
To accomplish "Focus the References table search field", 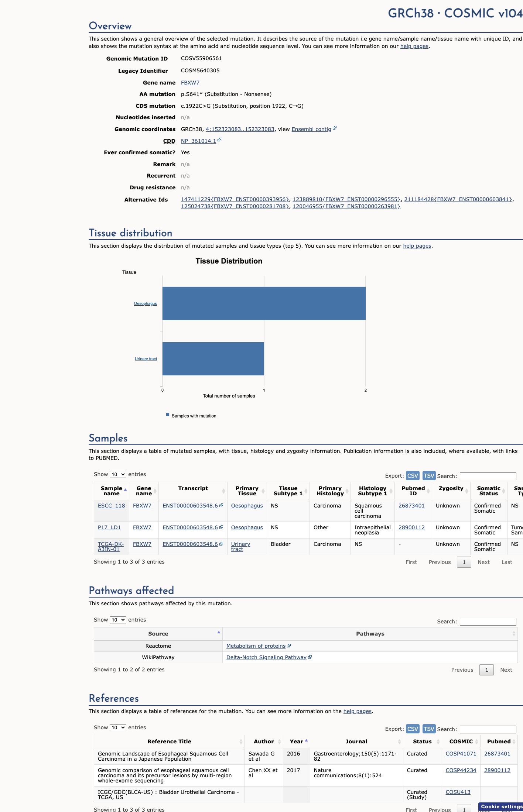I will (488, 729).
